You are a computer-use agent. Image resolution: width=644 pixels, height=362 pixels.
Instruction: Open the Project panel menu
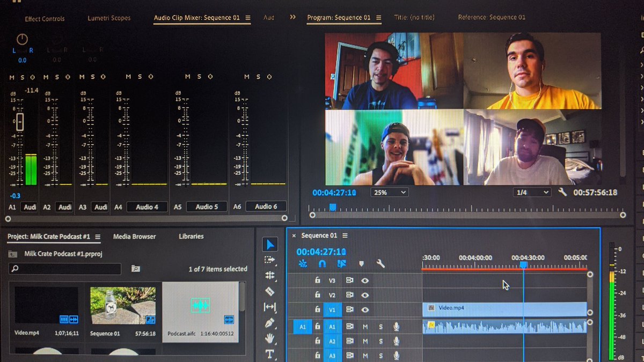coord(98,237)
